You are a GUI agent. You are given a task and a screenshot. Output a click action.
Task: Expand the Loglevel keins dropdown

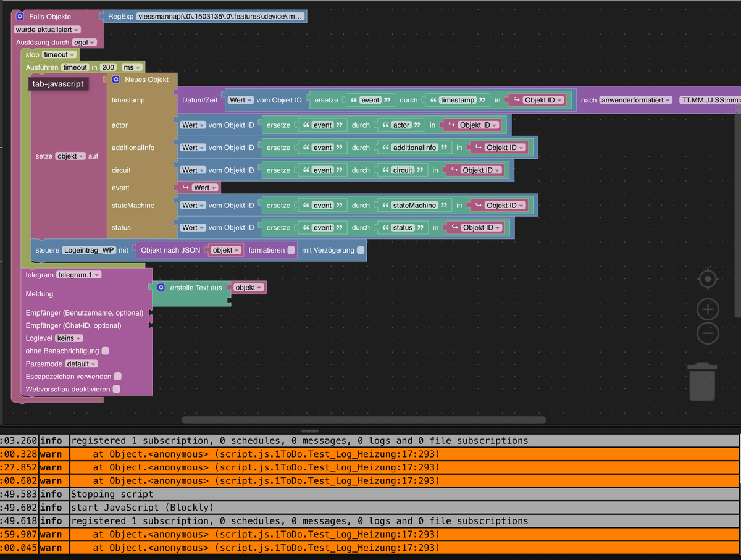tap(69, 338)
